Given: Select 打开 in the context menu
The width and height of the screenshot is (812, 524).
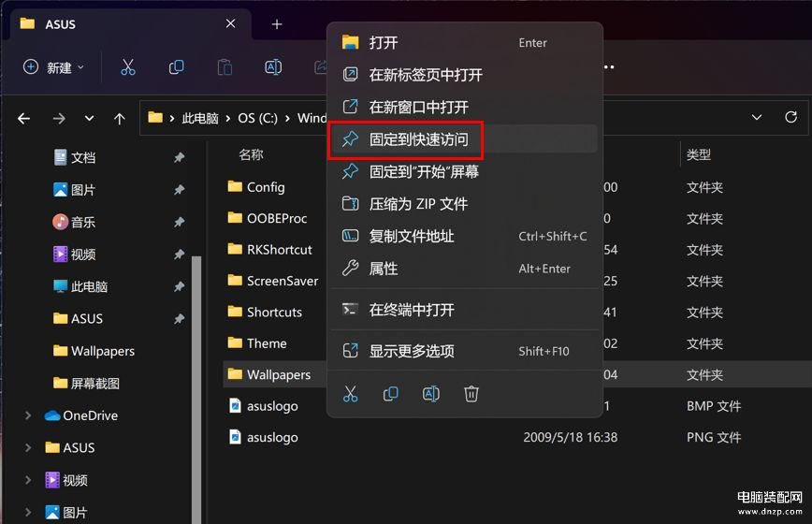Looking at the screenshot, I should click(465, 42).
